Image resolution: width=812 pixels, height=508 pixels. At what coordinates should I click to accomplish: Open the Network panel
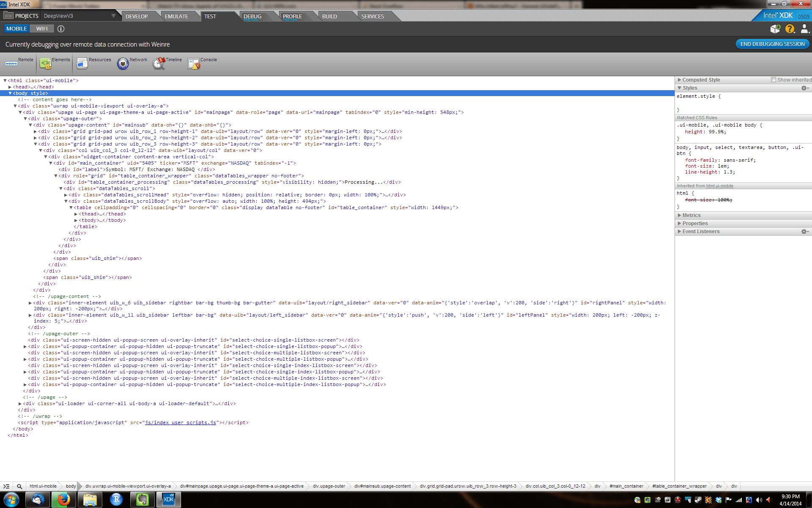pyautogui.click(x=132, y=63)
